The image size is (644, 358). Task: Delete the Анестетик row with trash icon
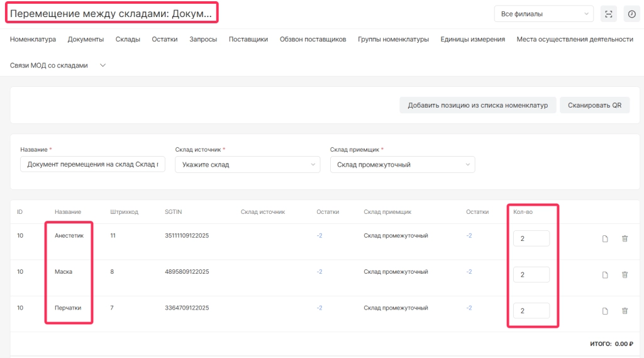coord(625,238)
